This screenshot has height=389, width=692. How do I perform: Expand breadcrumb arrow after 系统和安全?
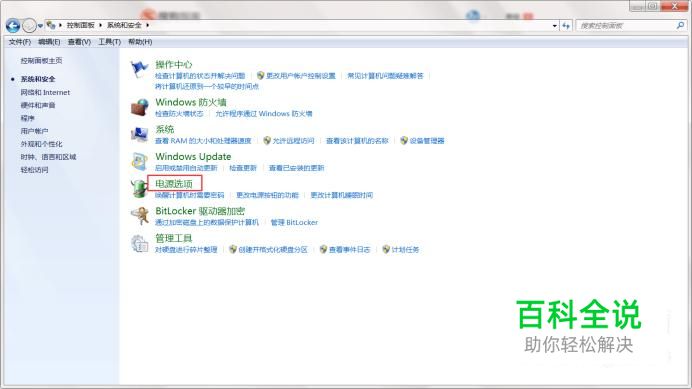coord(147,25)
